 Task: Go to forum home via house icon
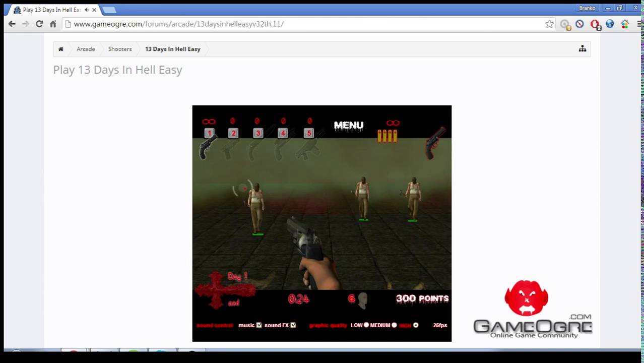point(61,49)
